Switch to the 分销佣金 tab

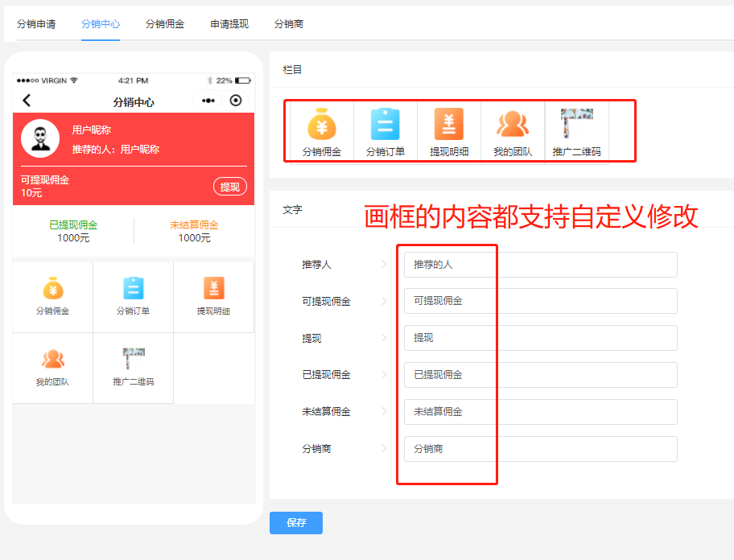click(x=165, y=24)
